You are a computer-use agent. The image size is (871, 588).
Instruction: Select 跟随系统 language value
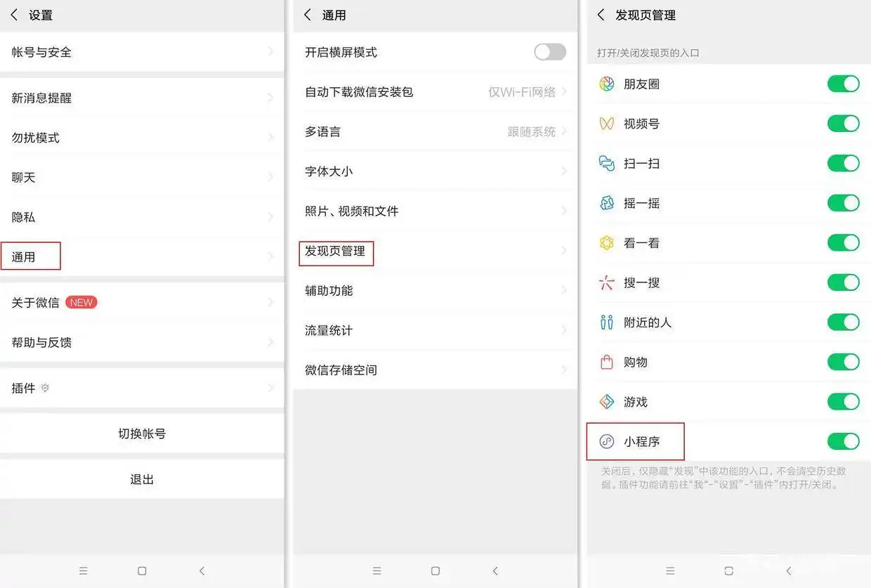tap(532, 131)
